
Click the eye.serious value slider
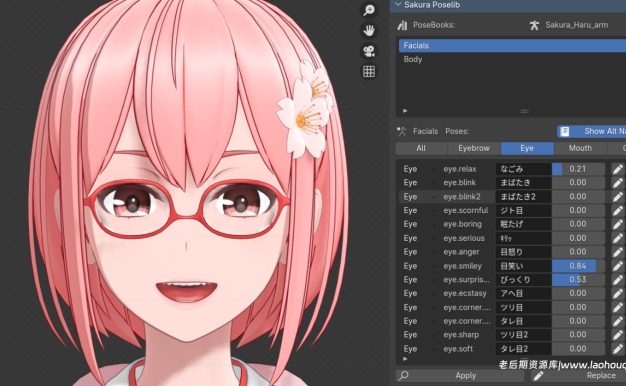tap(578, 238)
